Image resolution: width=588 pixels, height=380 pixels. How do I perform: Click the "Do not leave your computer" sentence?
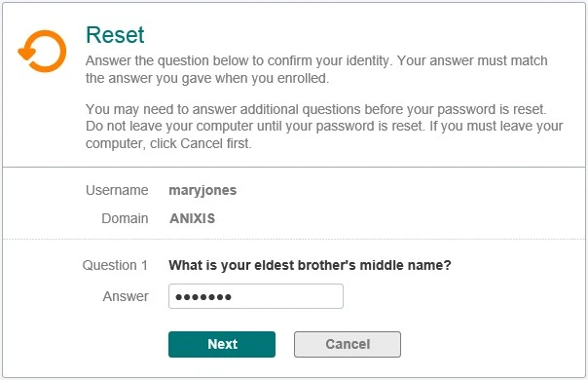(x=255, y=126)
